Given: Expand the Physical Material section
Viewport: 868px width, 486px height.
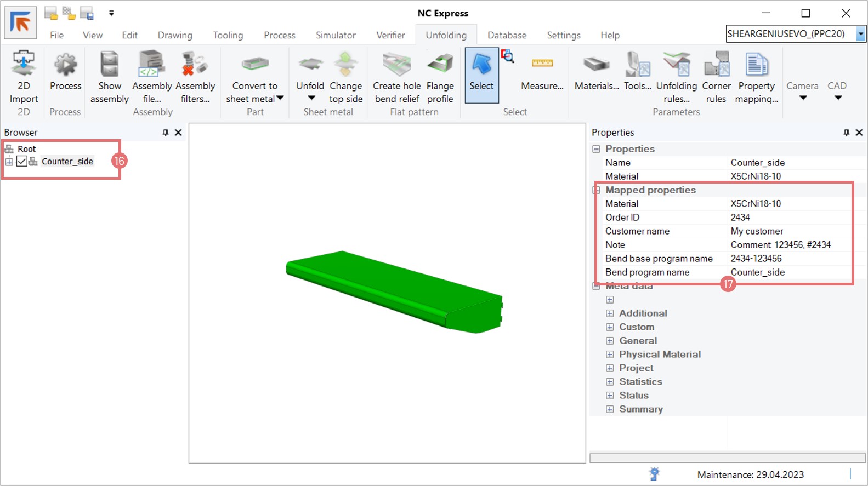Looking at the screenshot, I should tap(610, 355).
